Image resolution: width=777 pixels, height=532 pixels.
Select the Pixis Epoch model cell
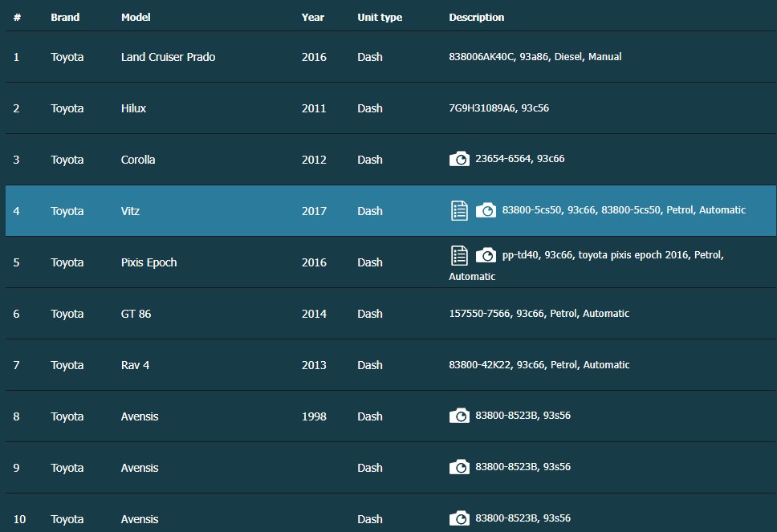[x=148, y=262]
